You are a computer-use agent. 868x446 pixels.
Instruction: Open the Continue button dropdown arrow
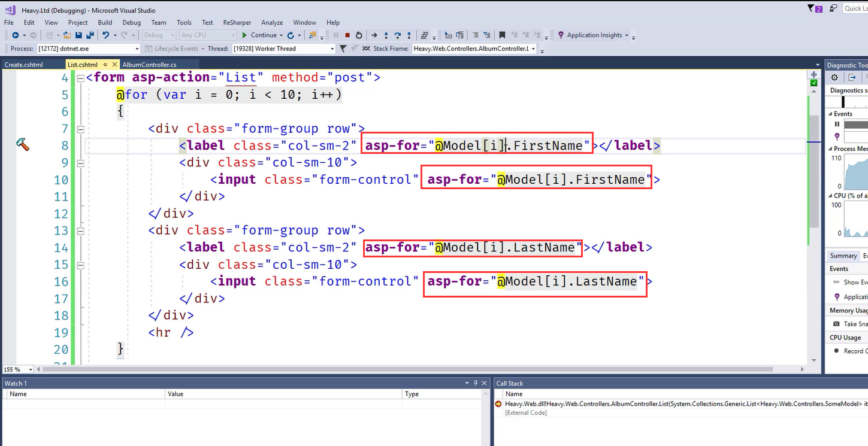pyautogui.click(x=281, y=35)
